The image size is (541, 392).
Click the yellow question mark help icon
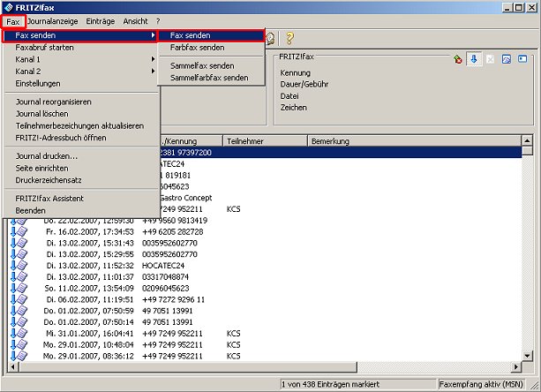289,38
